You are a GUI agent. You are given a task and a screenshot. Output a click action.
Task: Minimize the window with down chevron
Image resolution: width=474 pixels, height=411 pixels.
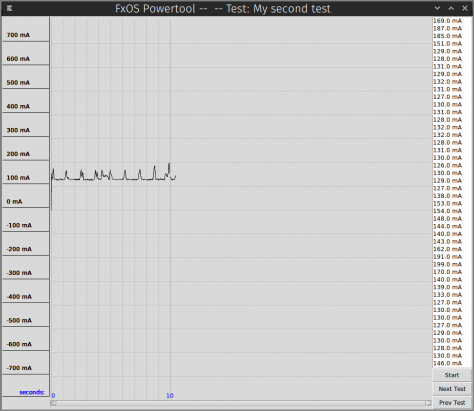[x=437, y=8]
